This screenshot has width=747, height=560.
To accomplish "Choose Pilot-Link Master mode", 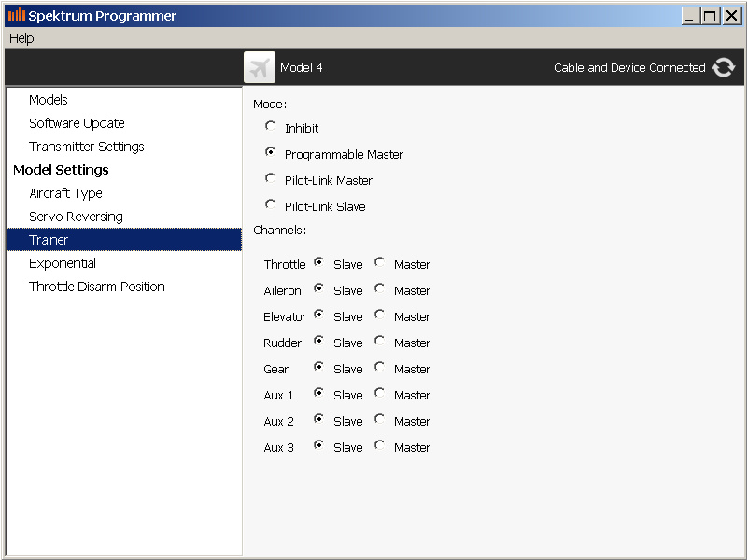I will pos(270,178).
